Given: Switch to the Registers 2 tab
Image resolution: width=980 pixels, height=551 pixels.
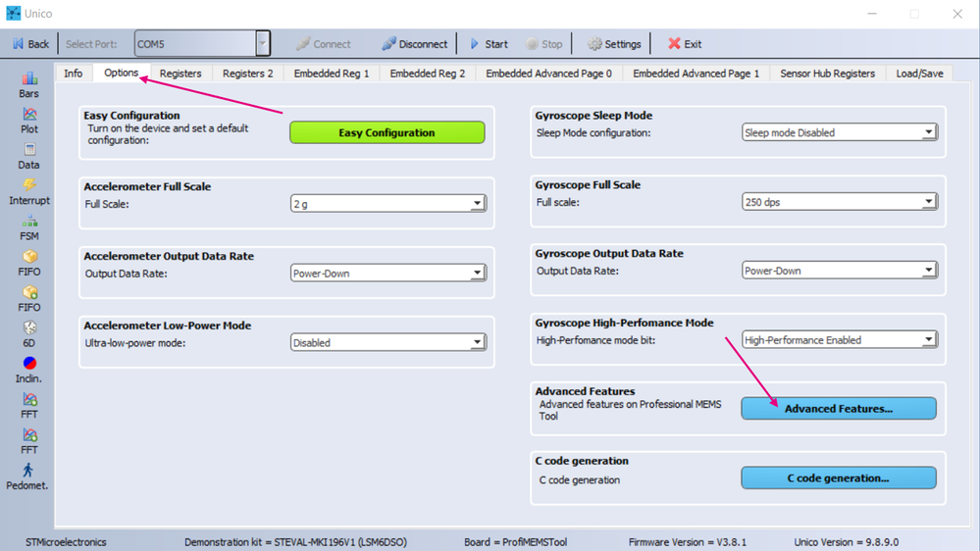Looking at the screenshot, I should [247, 74].
